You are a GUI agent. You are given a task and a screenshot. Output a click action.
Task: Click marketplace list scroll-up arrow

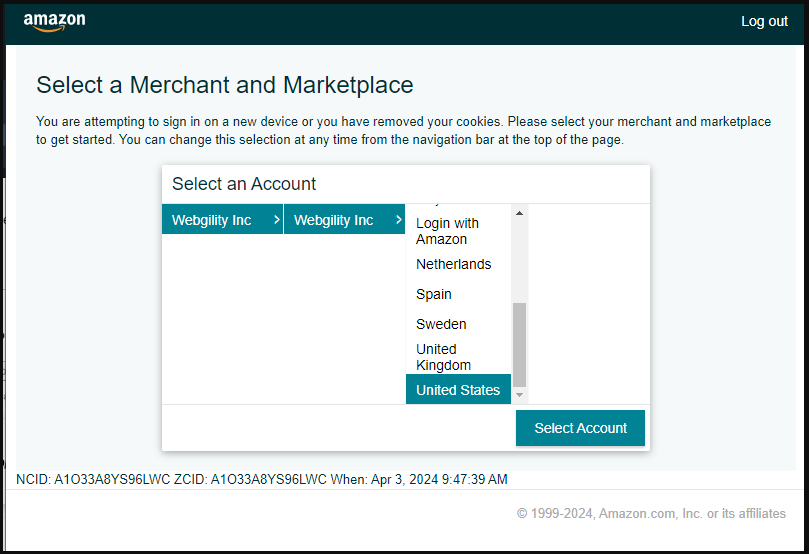(520, 213)
